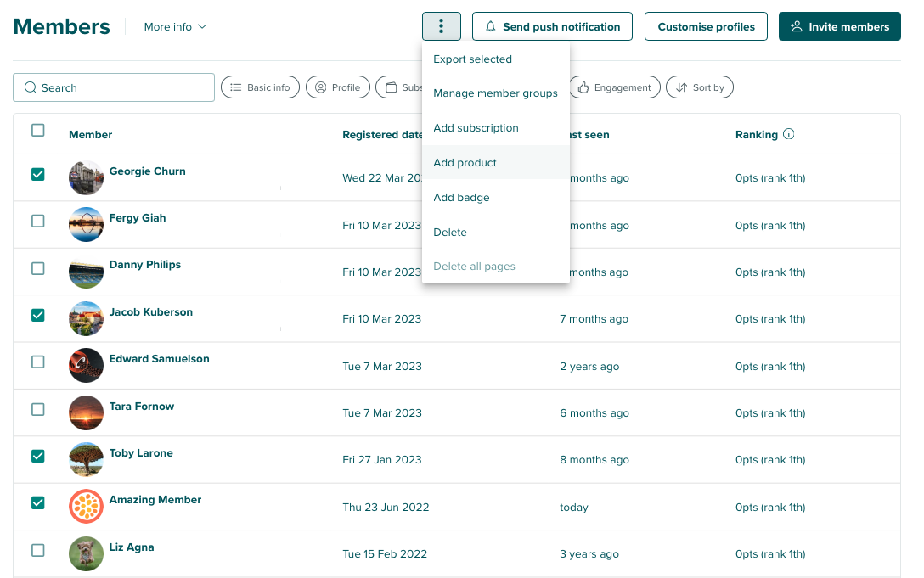924x578 pixels.
Task: Expand the More info dropdown
Action: click(176, 26)
